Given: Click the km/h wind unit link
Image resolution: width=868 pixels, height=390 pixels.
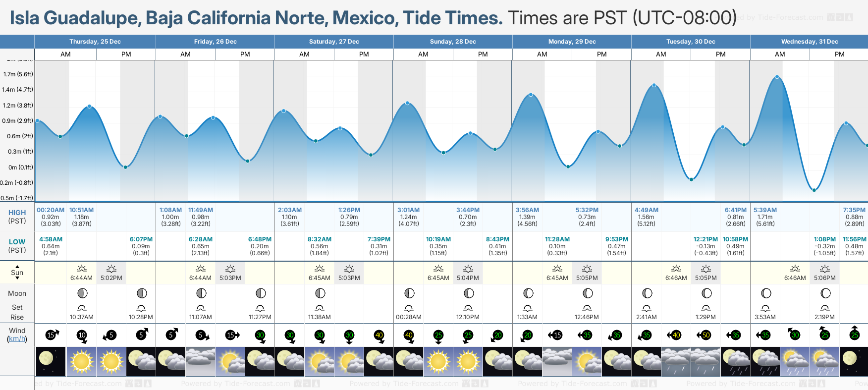Looking at the screenshot, I should tap(17, 339).
